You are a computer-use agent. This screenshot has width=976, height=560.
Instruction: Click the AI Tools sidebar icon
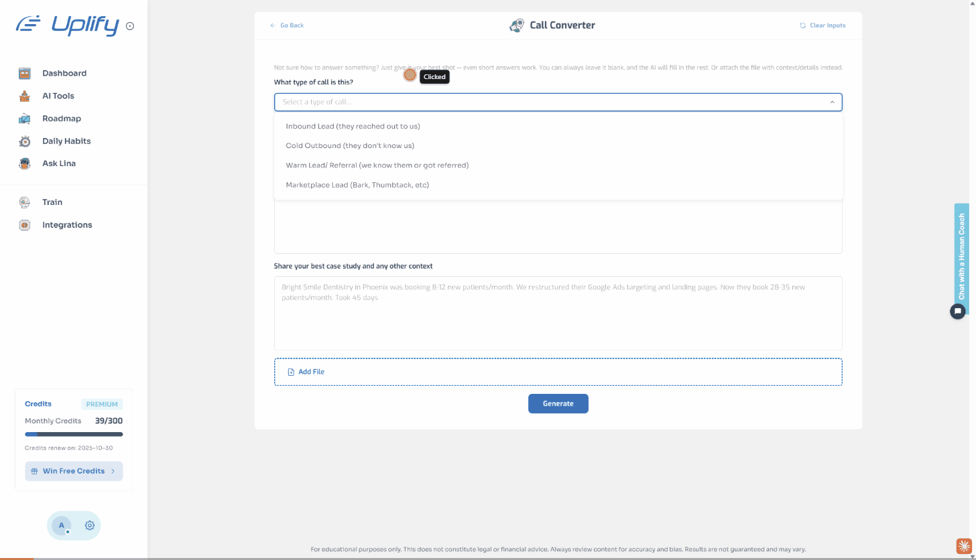tap(25, 96)
